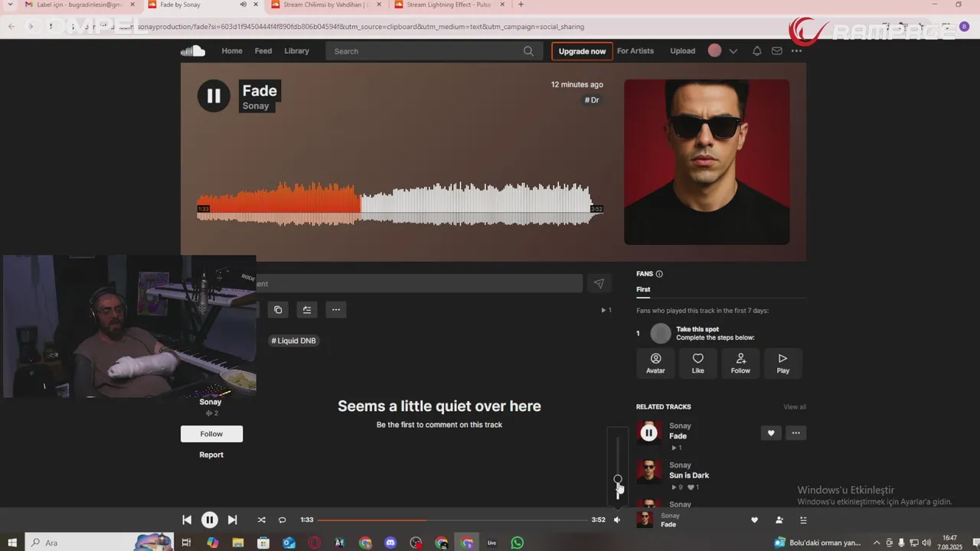Click the volume slider handle
The image size is (980, 551).
[x=618, y=479]
